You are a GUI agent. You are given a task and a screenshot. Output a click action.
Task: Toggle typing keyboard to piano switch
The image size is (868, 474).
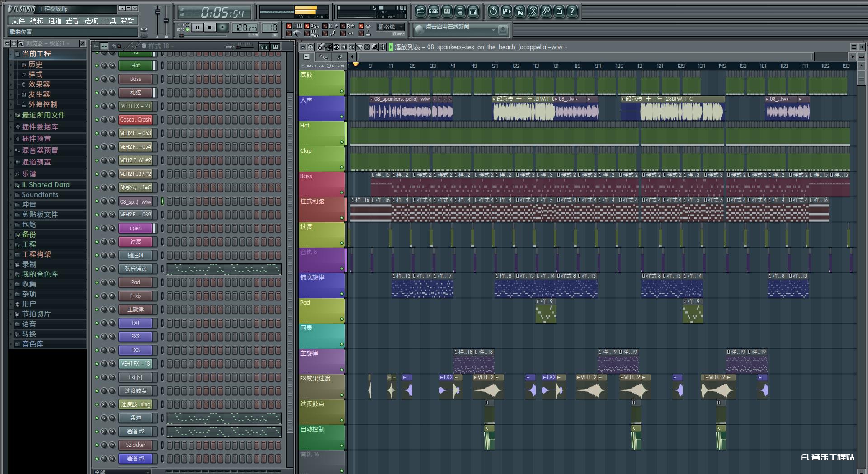[288, 26]
